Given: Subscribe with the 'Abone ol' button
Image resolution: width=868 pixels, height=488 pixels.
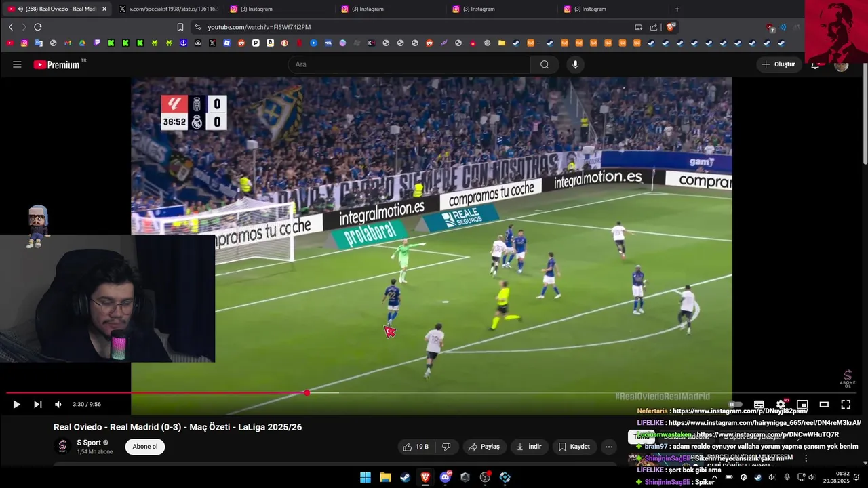Looking at the screenshot, I should [x=145, y=447].
